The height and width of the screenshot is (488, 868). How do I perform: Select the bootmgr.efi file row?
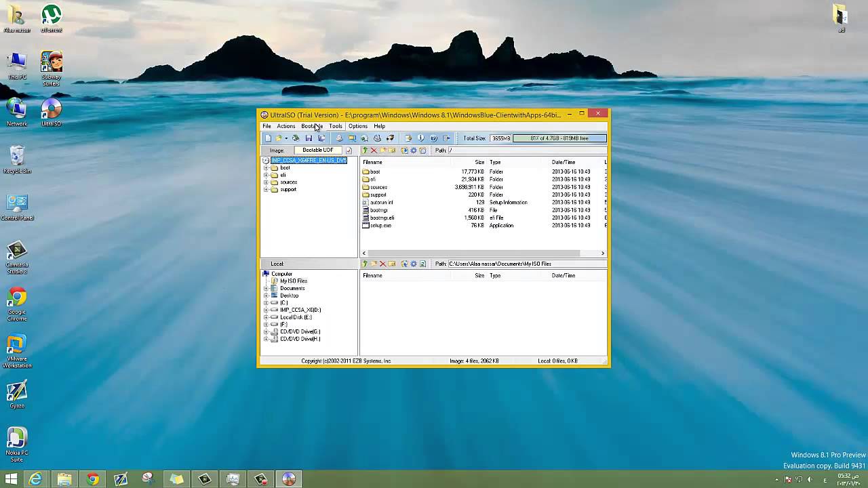tap(483, 218)
